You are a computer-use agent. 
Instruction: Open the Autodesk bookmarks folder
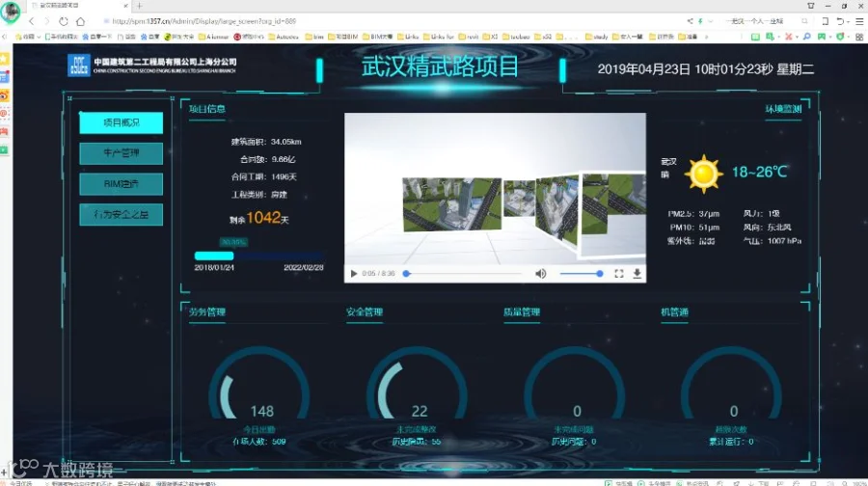pyautogui.click(x=284, y=37)
